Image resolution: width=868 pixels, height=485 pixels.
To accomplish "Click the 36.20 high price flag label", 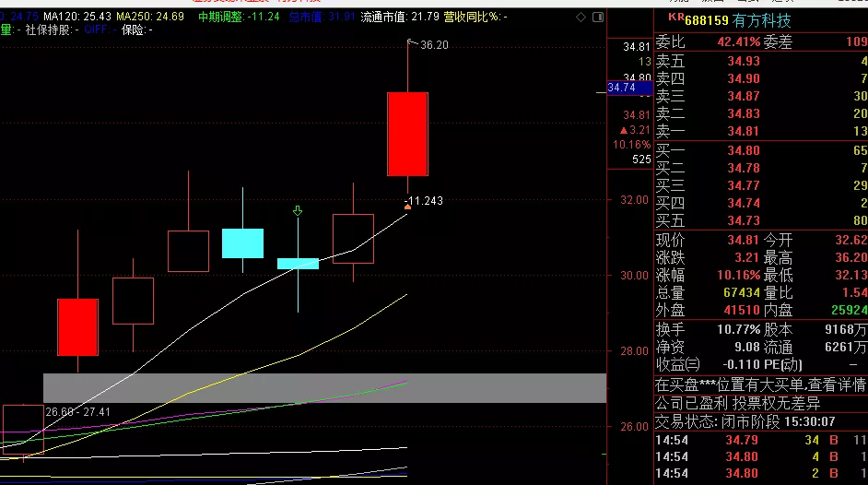I will (x=434, y=45).
